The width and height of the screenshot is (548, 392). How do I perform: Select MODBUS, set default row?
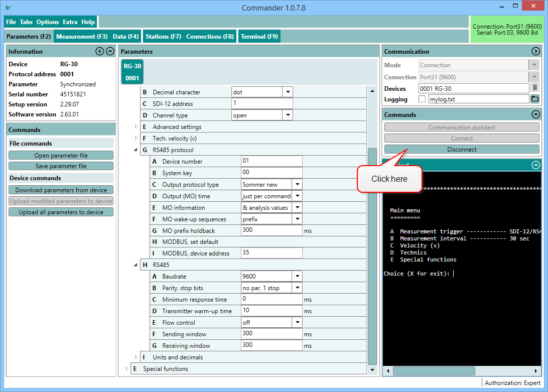(258, 241)
